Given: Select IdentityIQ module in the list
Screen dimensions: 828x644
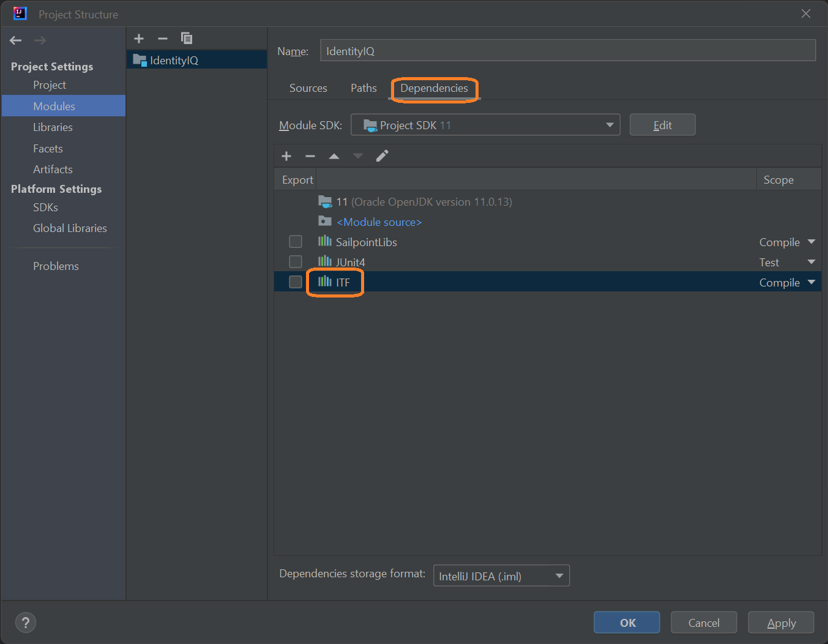Looking at the screenshot, I should (x=196, y=60).
